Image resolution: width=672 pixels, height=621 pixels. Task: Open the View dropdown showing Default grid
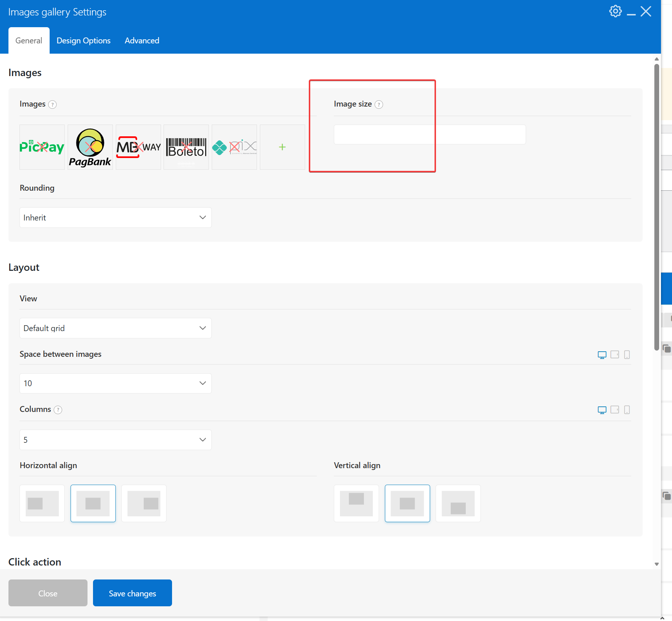click(x=115, y=328)
